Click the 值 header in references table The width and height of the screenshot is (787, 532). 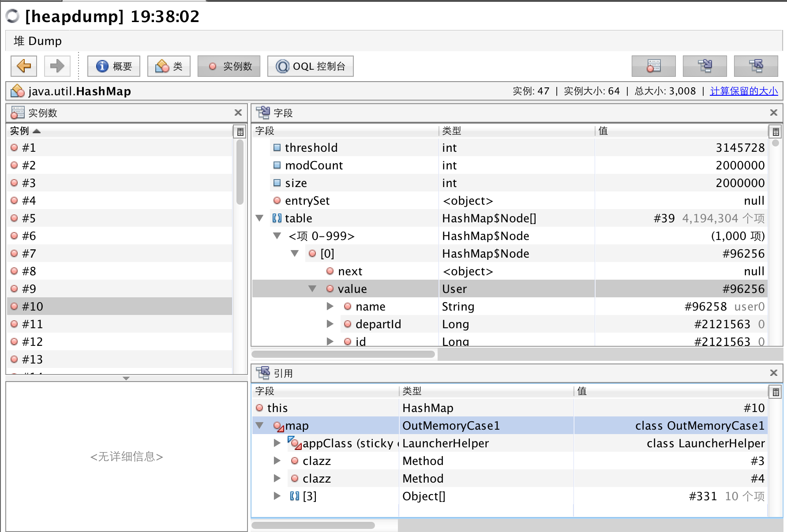671,391
